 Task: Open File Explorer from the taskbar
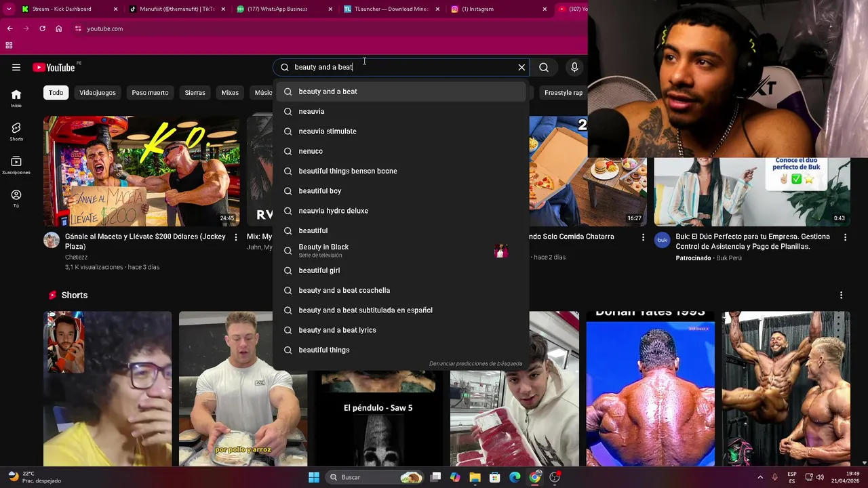tap(475, 477)
